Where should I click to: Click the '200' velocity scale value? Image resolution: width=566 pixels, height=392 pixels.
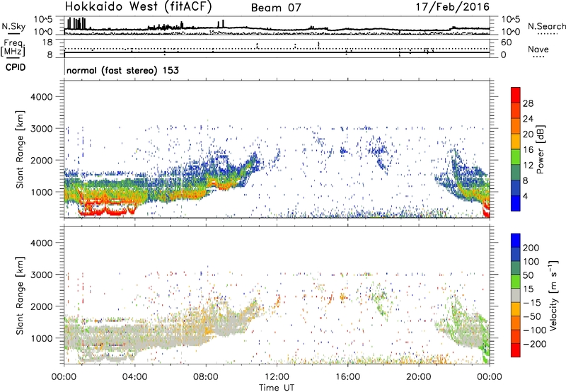point(531,248)
